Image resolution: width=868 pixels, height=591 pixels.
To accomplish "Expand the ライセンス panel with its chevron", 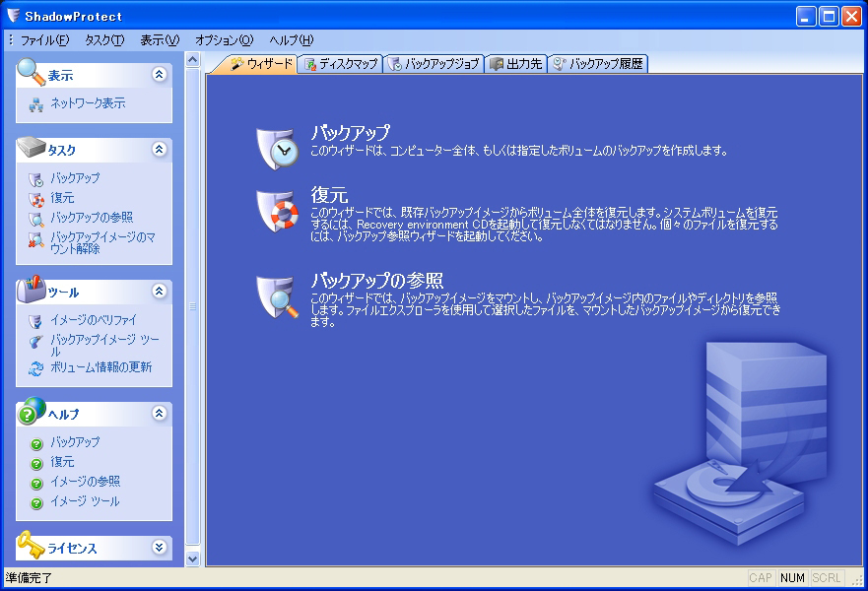I will (159, 548).
